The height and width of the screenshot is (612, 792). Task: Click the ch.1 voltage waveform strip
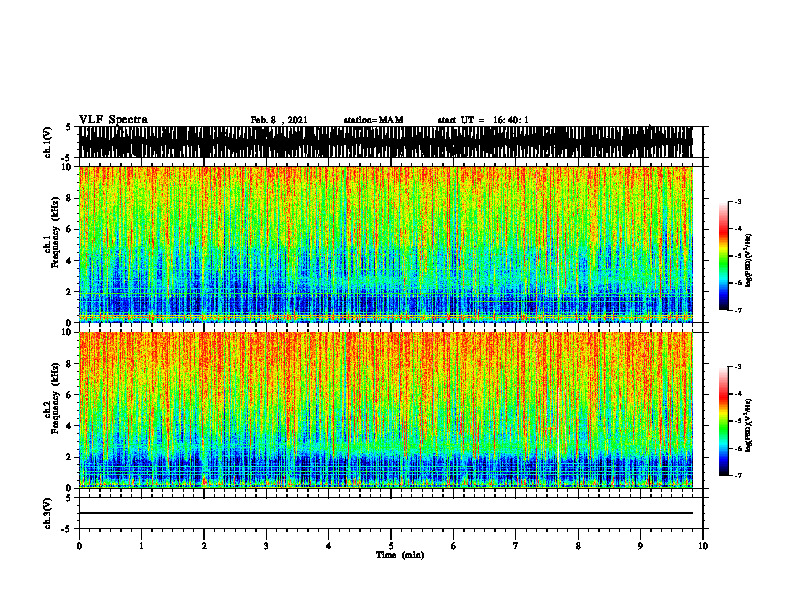click(x=385, y=142)
